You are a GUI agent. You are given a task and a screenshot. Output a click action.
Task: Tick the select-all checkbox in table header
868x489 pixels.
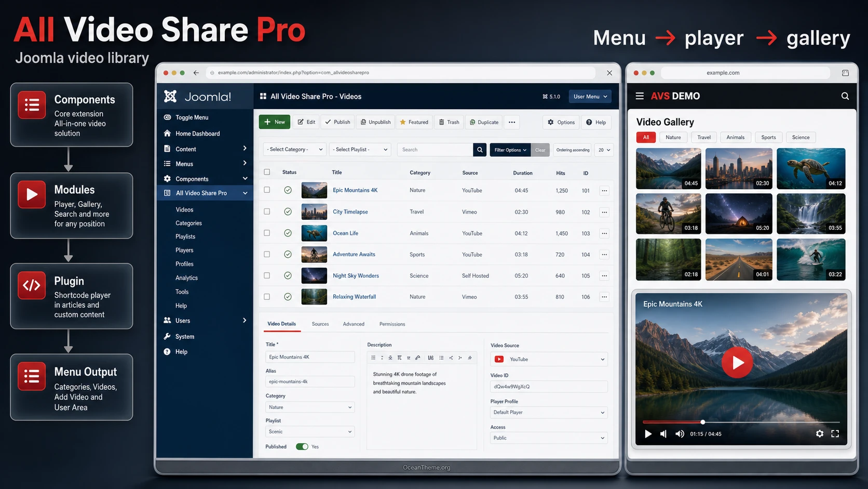tap(267, 172)
